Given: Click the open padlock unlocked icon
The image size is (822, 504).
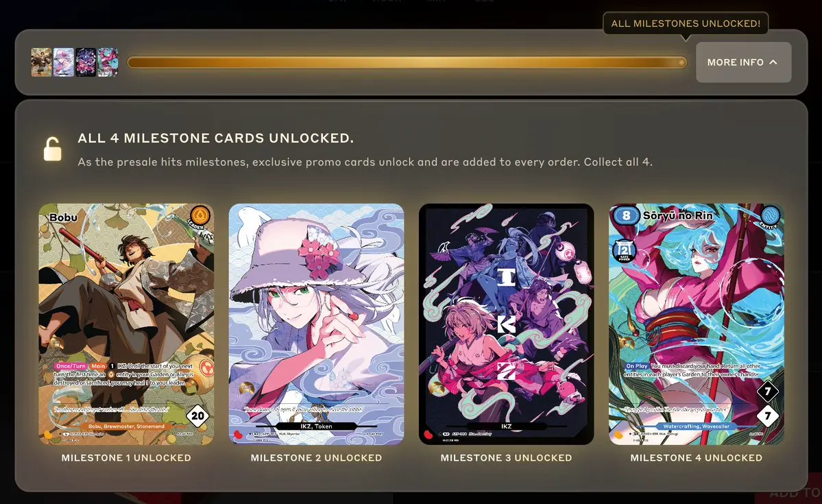Looking at the screenshot, I should click(x=52, y=149).
